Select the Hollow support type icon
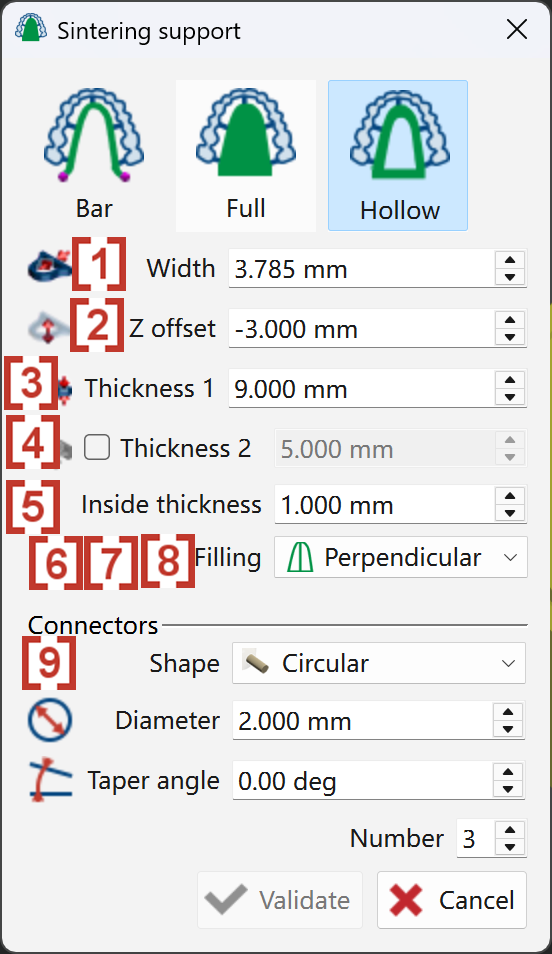This screenshot has height=954, width=552. (x=398, y=155)
